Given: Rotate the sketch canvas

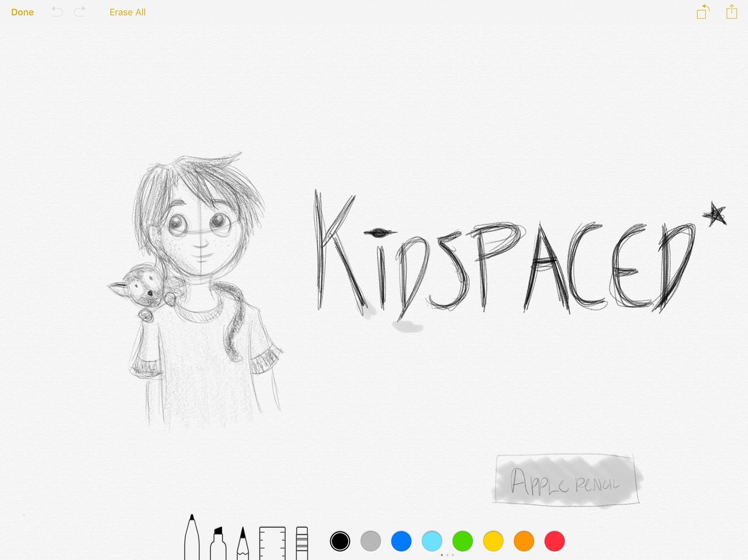Looking at the screenshot, I should point(703,12).
